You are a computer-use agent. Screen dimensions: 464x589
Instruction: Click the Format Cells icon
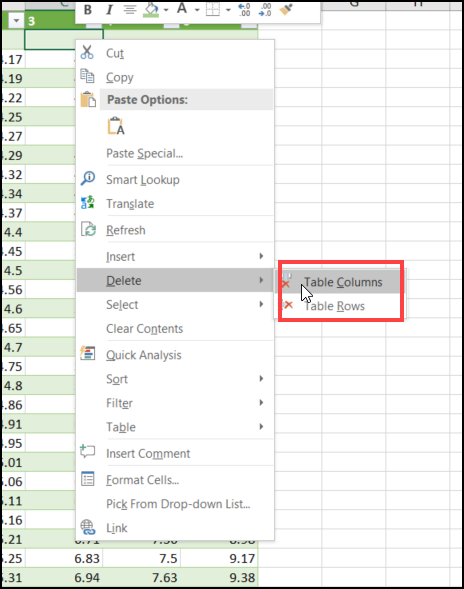(x=88, y=479)
